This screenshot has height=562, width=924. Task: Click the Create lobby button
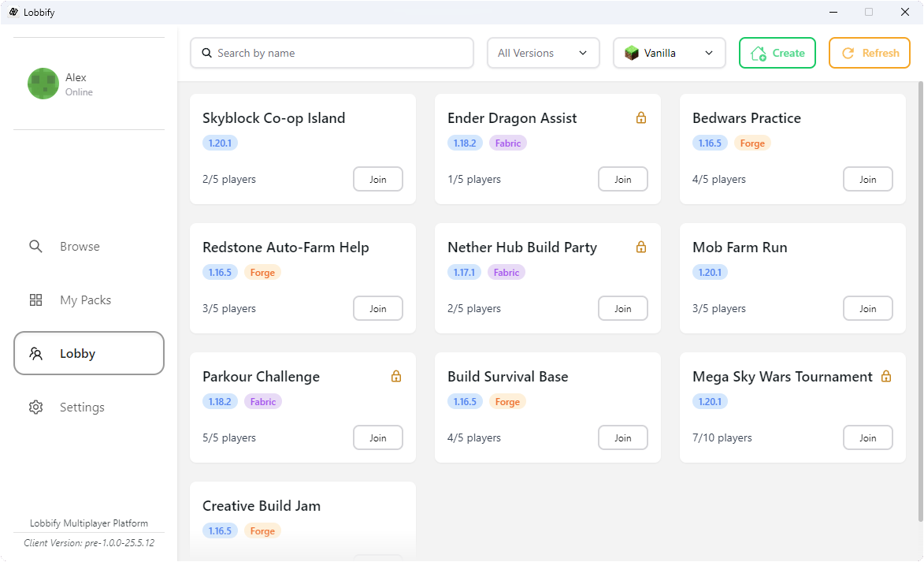point(777,53)
